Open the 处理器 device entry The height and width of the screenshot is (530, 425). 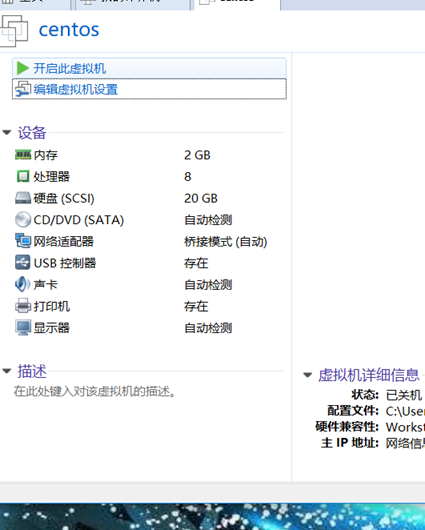tap(51, 176)
